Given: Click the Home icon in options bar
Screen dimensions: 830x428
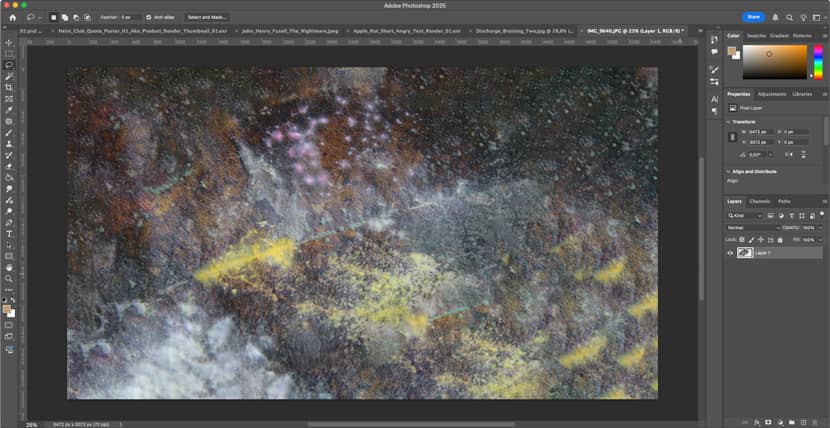Looking at the screenshot, I should (12, 17).
